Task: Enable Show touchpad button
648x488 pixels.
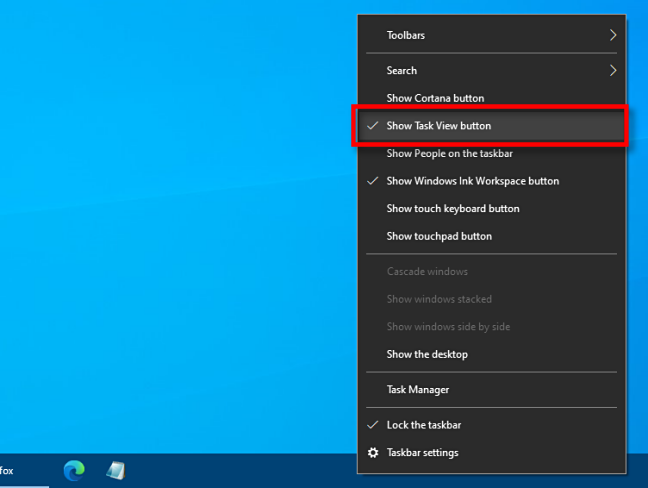Action: tap(439, 237)
